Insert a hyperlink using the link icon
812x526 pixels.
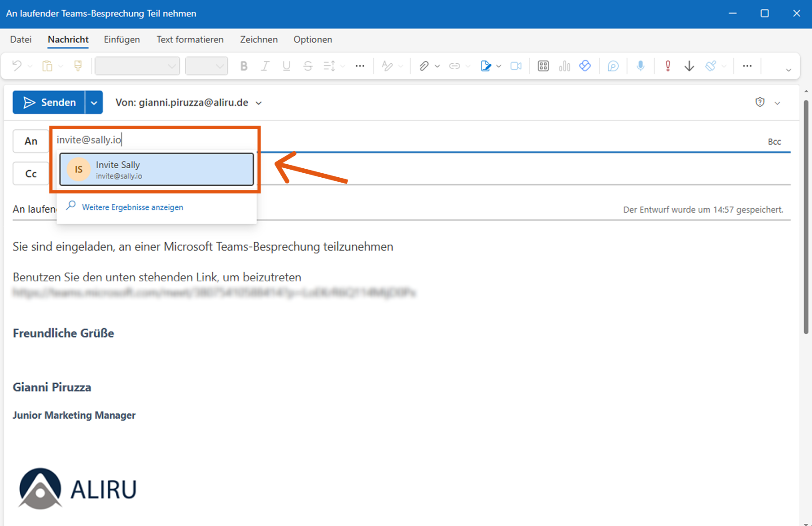(x=454, y=66)
